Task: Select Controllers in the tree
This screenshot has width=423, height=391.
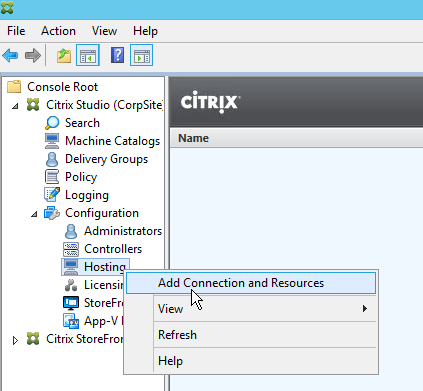Action: click(x=113, y=249)
